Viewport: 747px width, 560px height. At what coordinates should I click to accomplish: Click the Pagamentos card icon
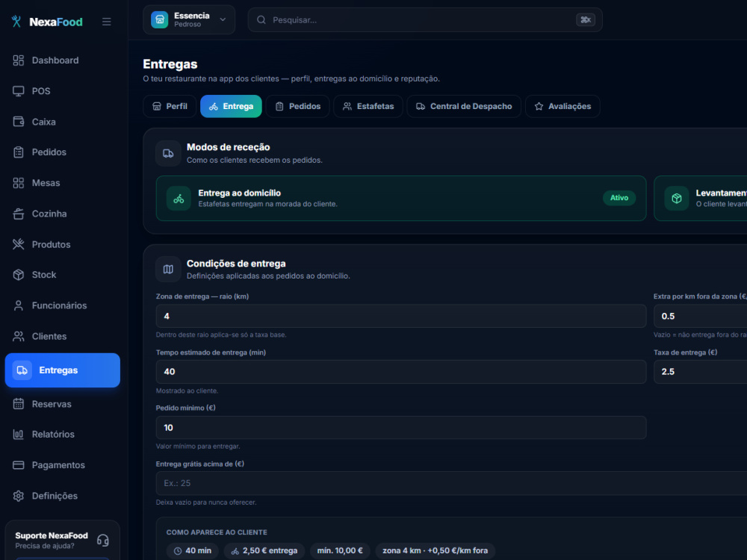click(x=19, y=465)
